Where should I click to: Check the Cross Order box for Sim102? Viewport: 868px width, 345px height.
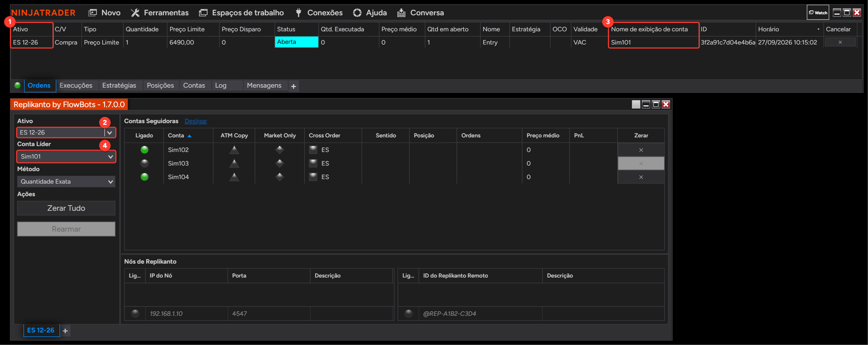[313, 150]
